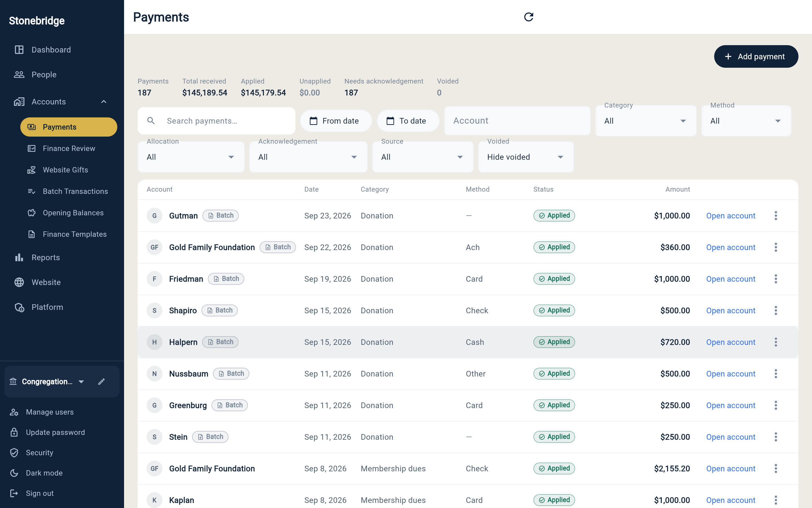Open Website Gifts page
The height and width of the screenshot is (508, 812).
click(69, 170)
